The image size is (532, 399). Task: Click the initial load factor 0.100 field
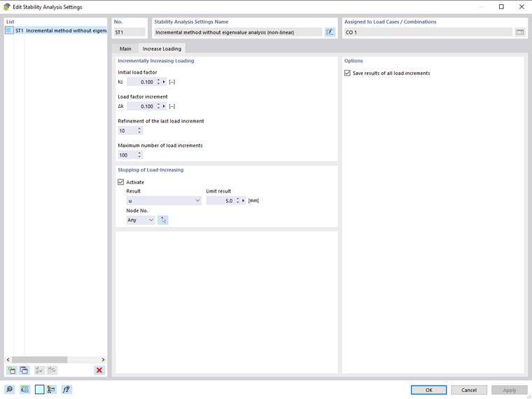click(x=141, y=82)
